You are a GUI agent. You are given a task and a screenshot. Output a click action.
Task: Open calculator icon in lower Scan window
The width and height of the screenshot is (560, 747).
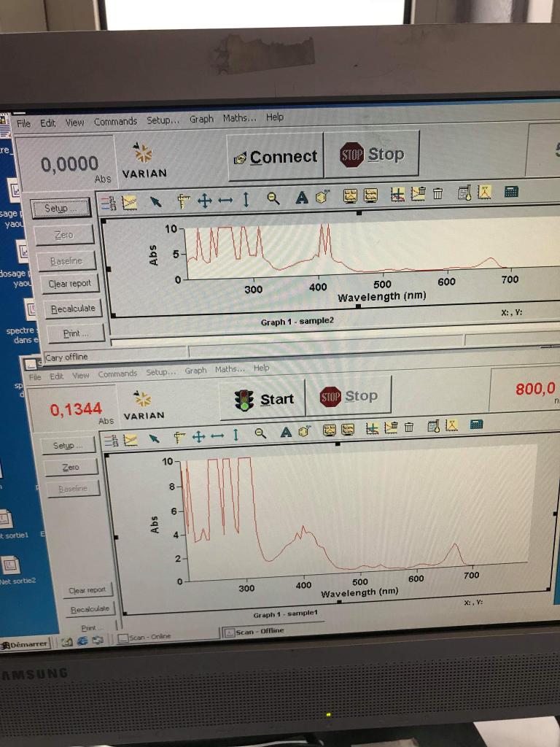[x=476, y=424]
